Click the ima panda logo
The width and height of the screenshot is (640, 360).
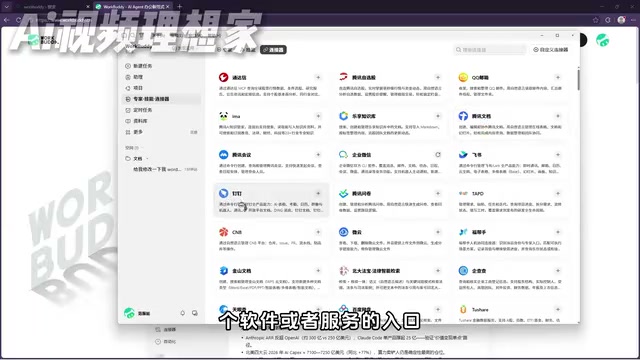pos(223,116)
